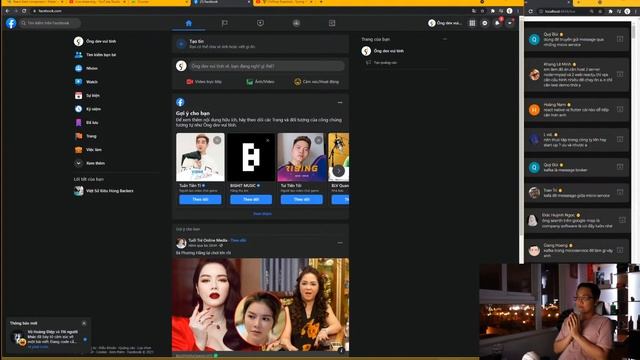Go back in Facebook browser window
The image size is (640, 360).
click(x=7, y=11)
